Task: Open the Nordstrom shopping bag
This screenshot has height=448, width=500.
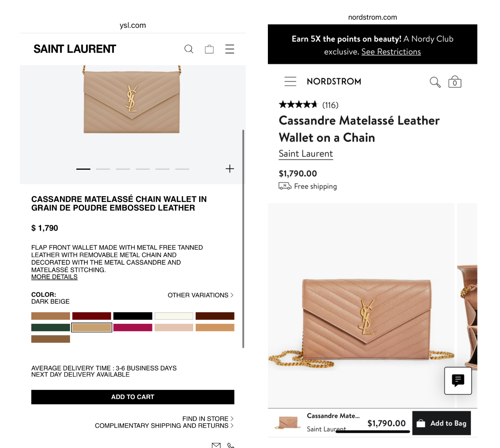Action: 455,82
